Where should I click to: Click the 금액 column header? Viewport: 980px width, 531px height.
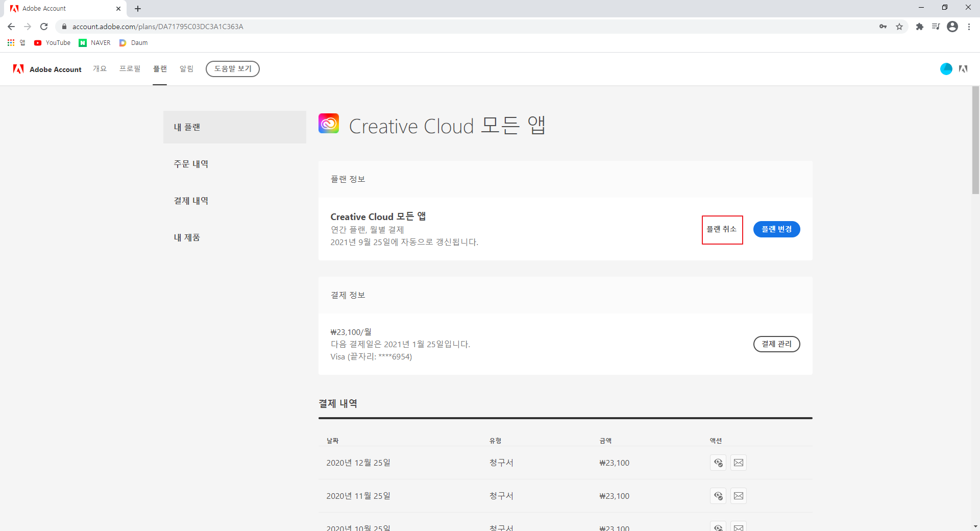coord(606,441)
